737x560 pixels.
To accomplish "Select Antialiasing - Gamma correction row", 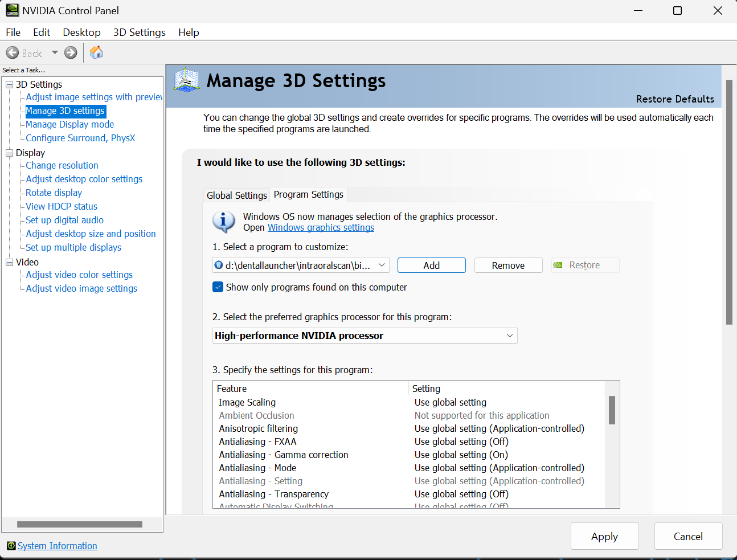I will tap(408, 455).
